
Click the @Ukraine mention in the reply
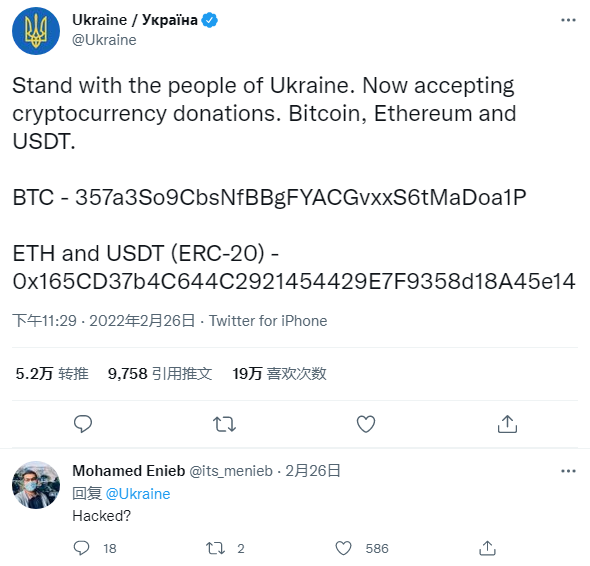(138, 494)
